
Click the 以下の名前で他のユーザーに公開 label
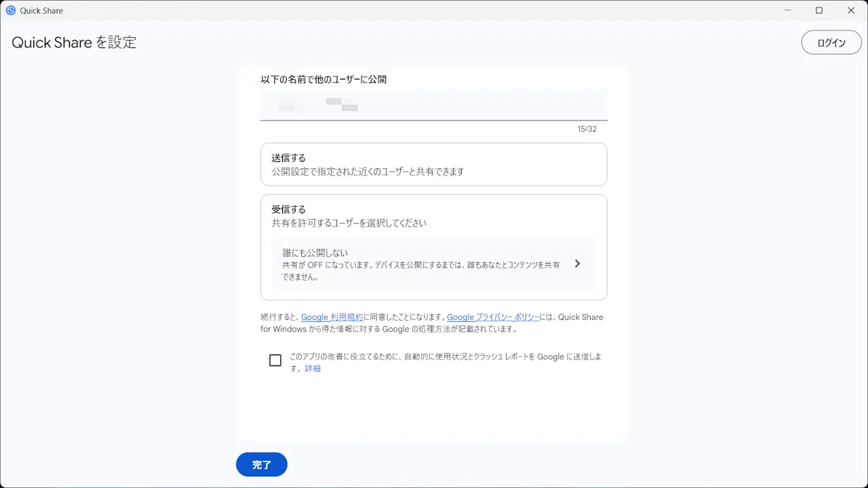[x=323, y=79]
